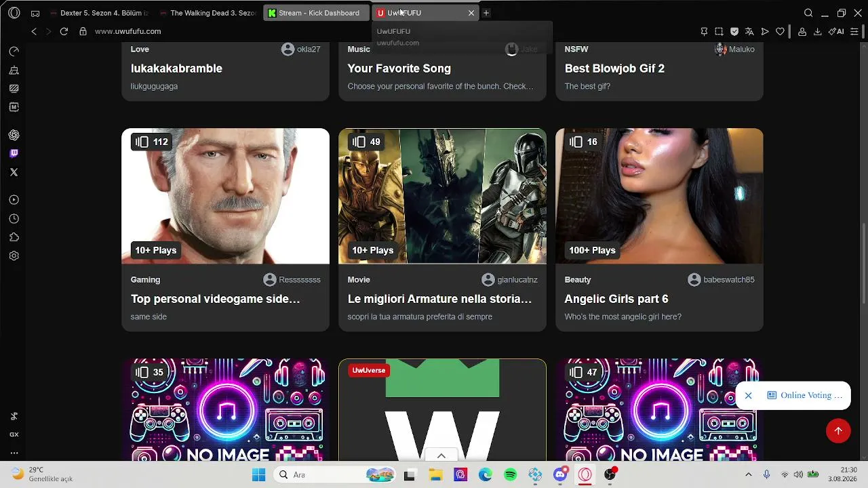The image size is (868, 488).
Task: Open 'Your Favorite Song' title
Action: point(399,68)
